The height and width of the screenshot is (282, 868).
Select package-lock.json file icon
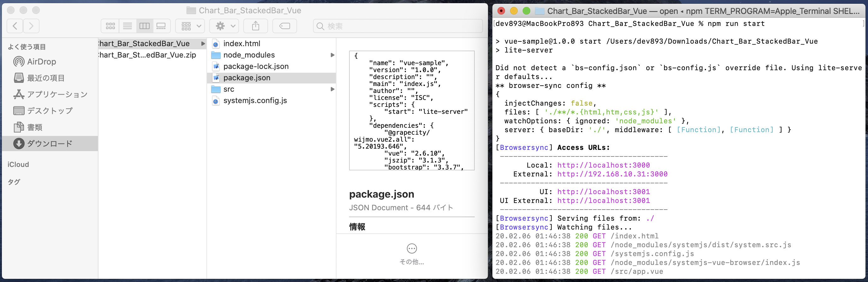coord(216,66)
